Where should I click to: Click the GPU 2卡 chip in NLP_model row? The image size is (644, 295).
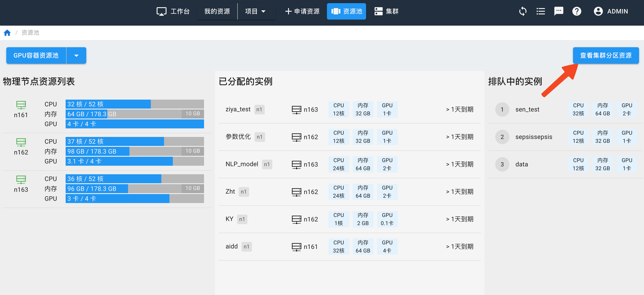(x=387, y=164)
